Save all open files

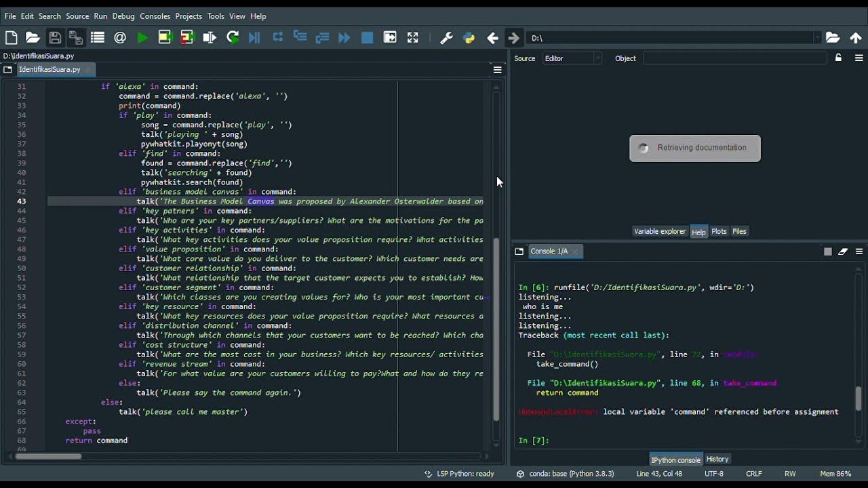76,38
